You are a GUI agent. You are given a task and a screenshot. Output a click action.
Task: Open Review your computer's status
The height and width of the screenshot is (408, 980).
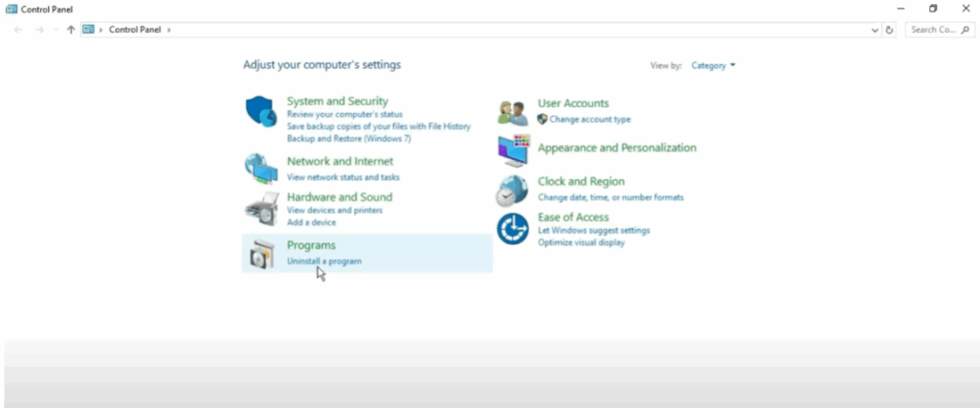coord(345,114)
